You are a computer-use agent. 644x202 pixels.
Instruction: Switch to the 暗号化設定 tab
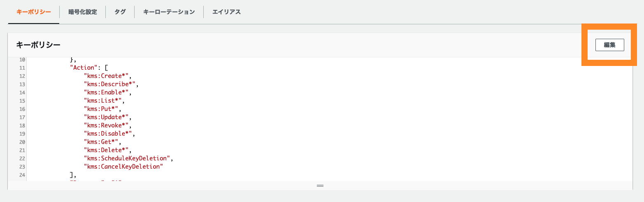coord(83,12)
